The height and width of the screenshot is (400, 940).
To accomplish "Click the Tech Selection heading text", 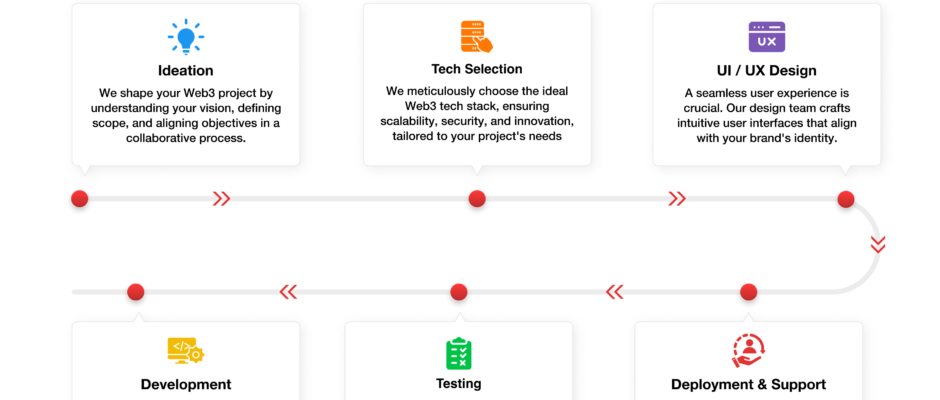I will tap(477, 69).
